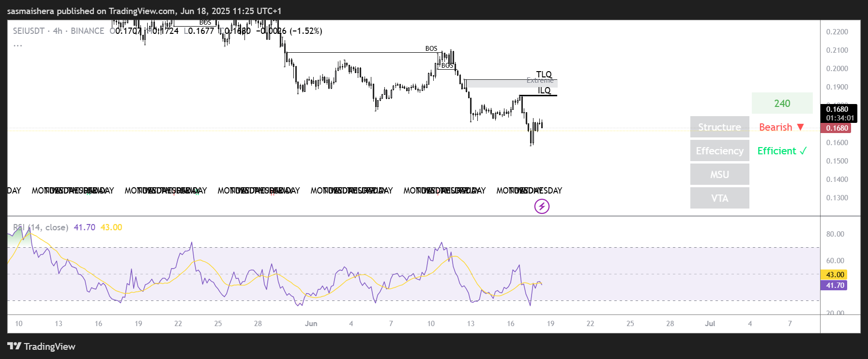This screenshot has height=359, width=868.
Task: Click the purple lightning bolt event icon
Action: point(542,207)
